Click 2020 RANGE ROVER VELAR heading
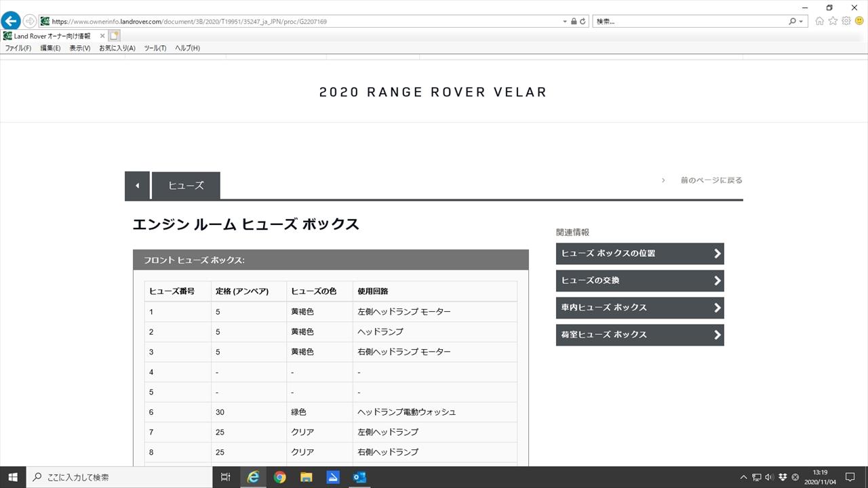The height and width of the screenshot is (488, 868). tap(433, 92)
